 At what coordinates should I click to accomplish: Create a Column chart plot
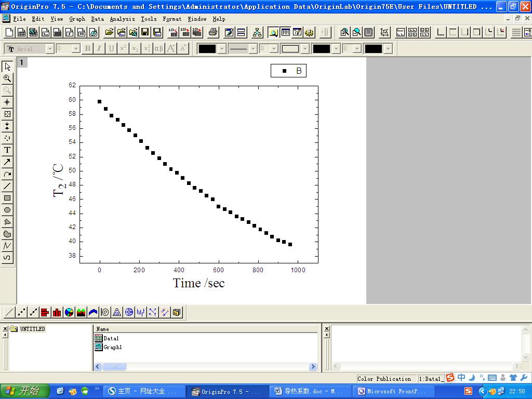(x=57, y=312)
